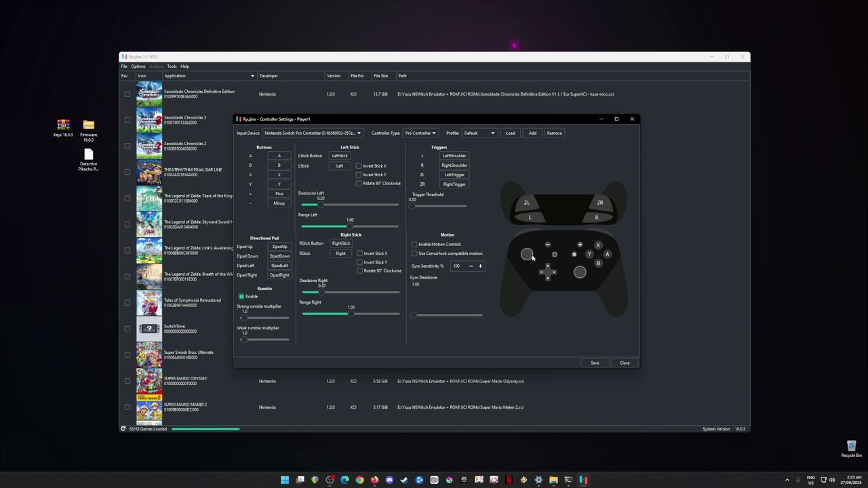Open the Recycle Bin on the desktop

pos(851,449)
